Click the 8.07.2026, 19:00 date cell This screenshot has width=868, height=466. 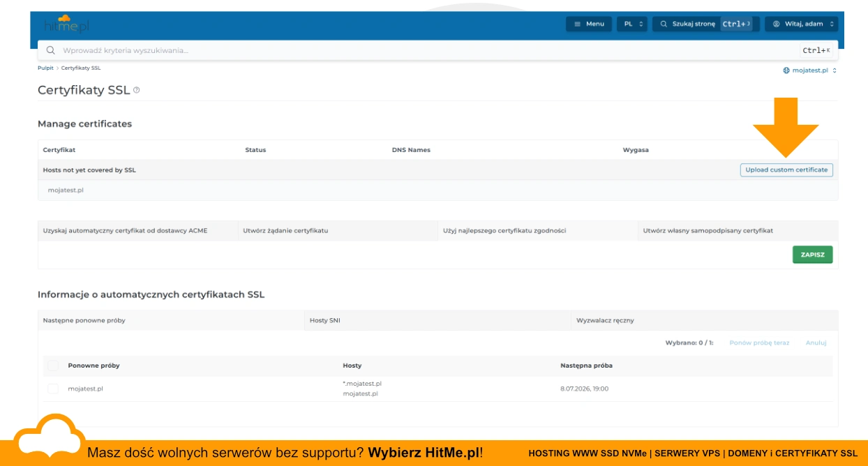click(584, 389)
